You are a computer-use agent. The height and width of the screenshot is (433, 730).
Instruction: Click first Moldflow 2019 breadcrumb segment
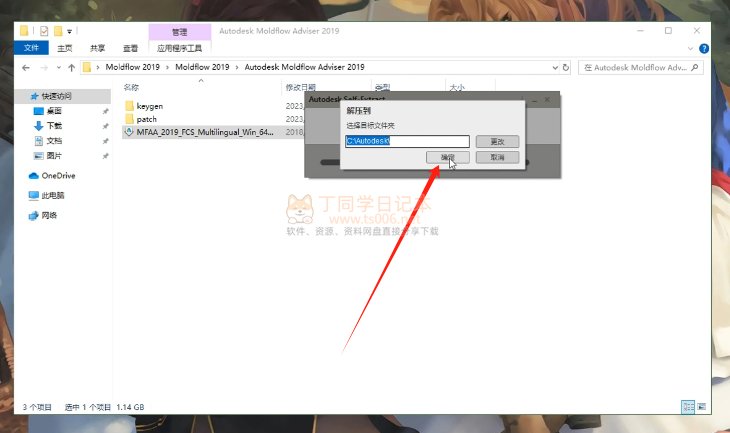pos(132,67)
